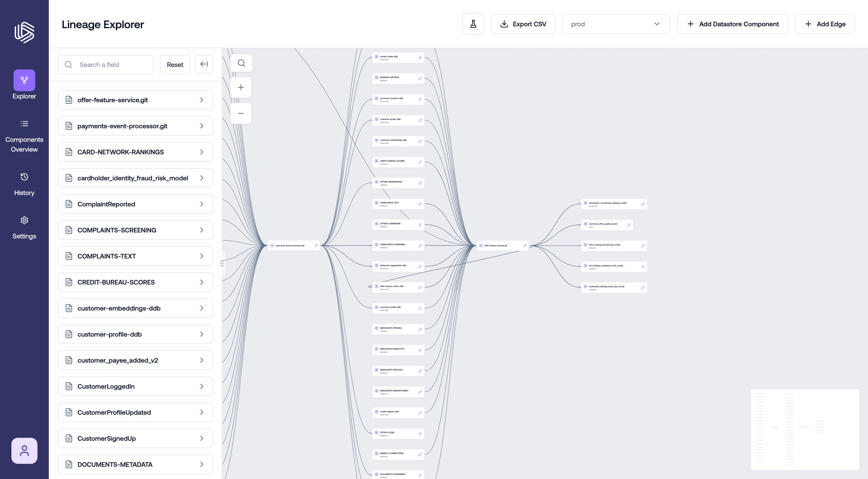Open customer-embeddings-ddb in field list
The height and width of the screenshot is (479, 868).
(x=135, y=308)
